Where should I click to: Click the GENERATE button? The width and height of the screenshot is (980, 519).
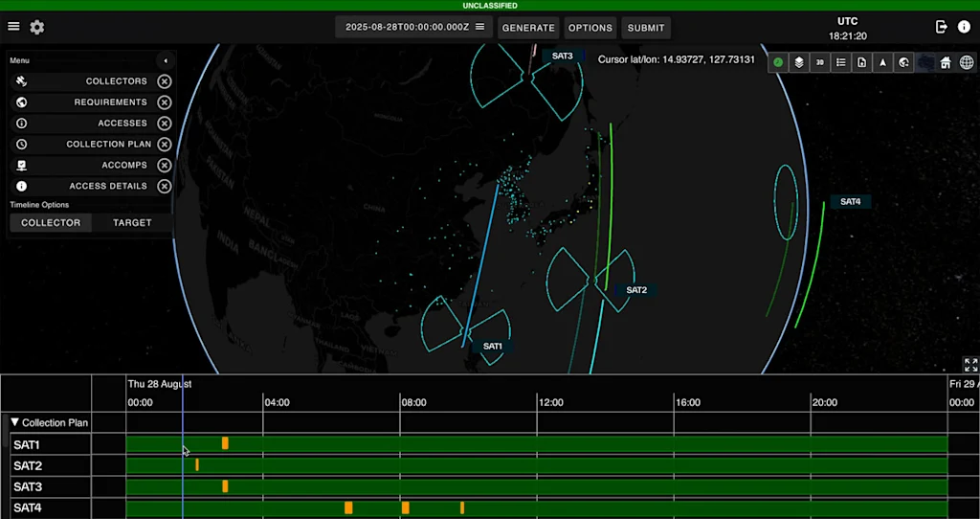pos(528,28)
